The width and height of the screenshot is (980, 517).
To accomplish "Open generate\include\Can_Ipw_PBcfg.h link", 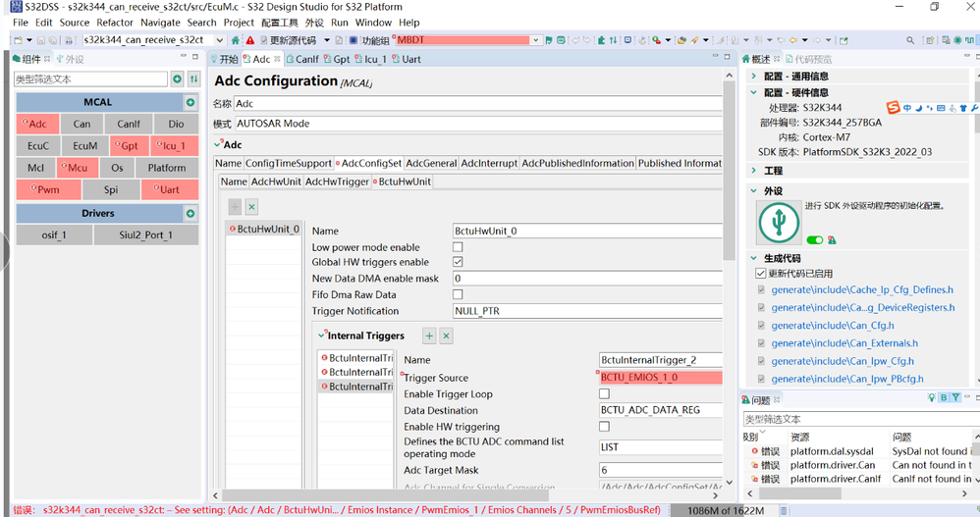I will tap(847, 379).
